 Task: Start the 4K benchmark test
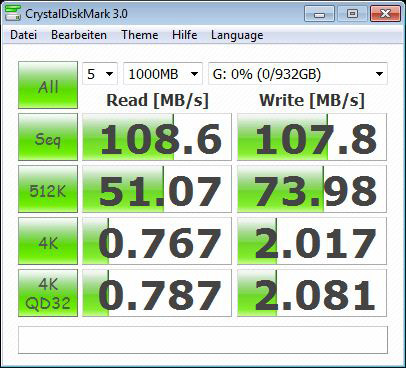coord(48,241)
